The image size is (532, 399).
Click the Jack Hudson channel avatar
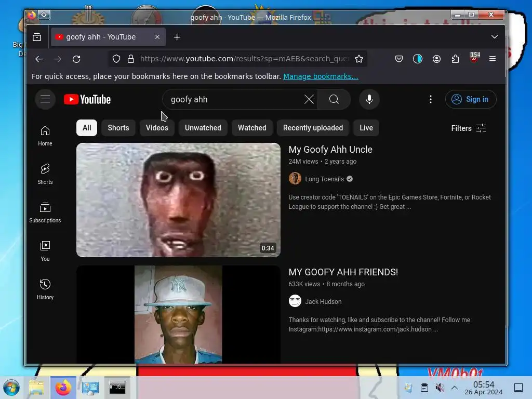(295, 301)
